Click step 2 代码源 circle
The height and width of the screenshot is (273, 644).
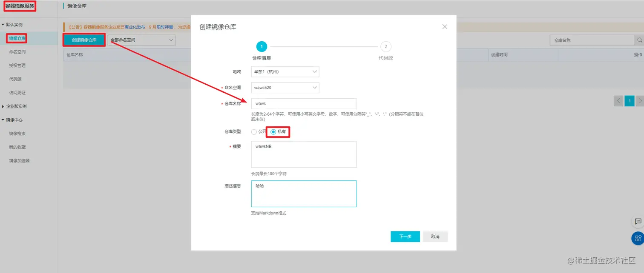click(x=385, y=46)
